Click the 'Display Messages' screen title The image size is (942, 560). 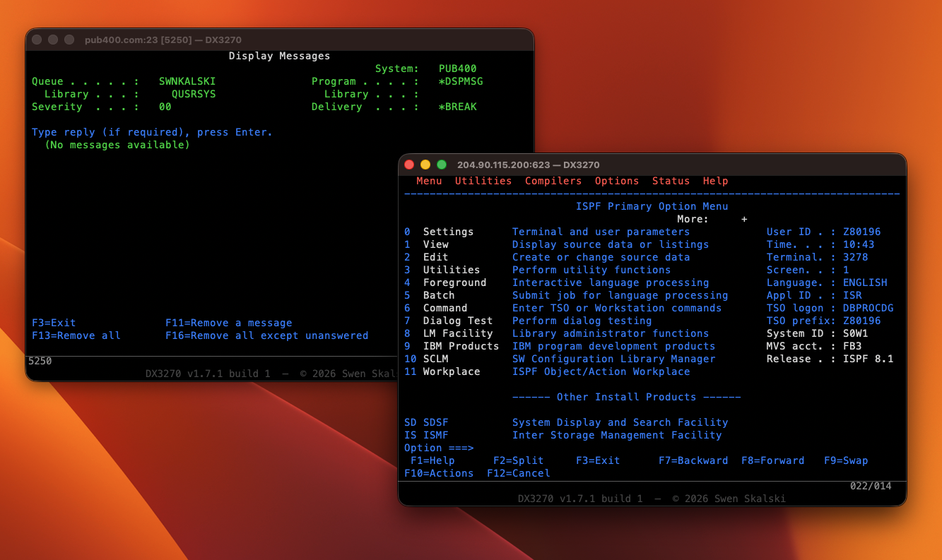[x=279, y=56]
